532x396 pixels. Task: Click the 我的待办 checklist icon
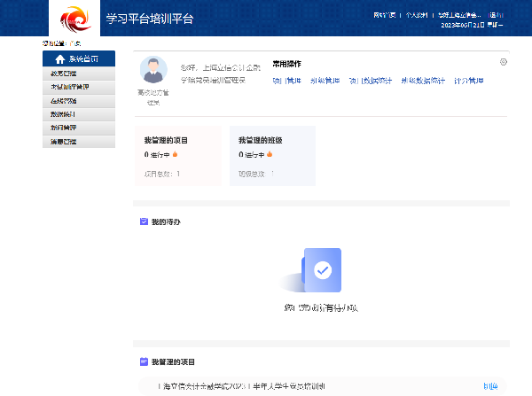144,221
